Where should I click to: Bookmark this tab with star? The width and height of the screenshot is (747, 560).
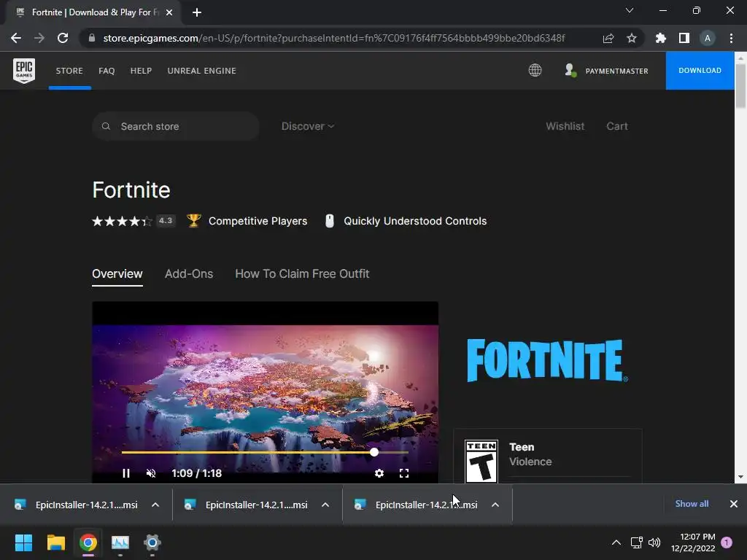pos(632,38)
